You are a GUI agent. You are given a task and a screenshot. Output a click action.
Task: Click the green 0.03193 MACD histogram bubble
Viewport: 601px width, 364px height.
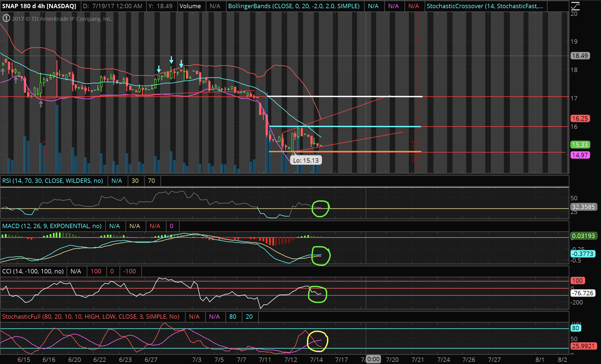(583, 236)
